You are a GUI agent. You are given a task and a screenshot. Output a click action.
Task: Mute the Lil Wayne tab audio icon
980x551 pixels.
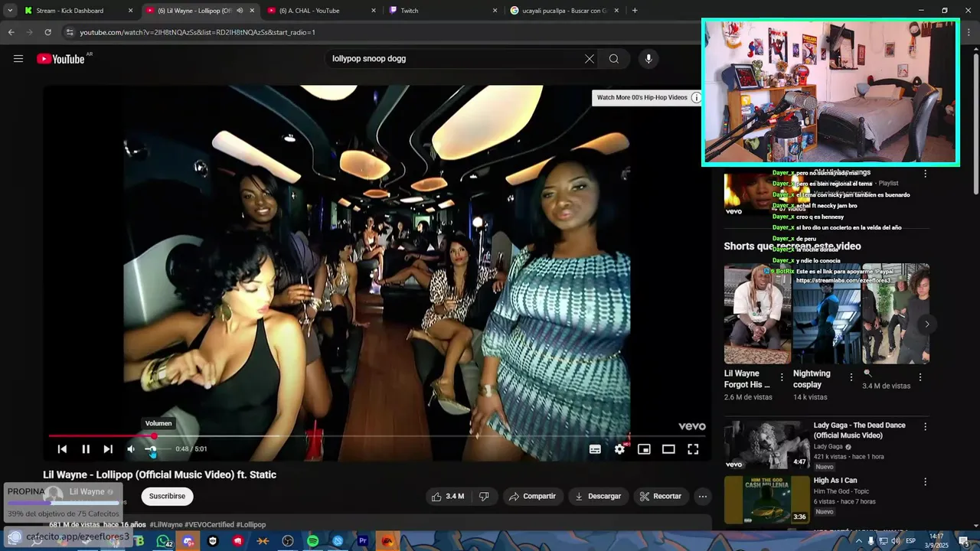240,11
